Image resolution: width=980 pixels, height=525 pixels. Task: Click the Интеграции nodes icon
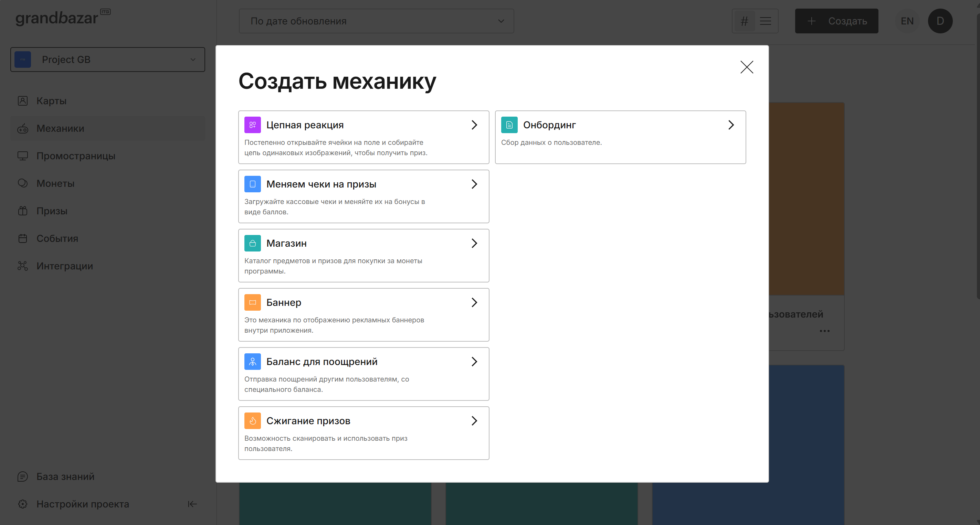(23, 266)
